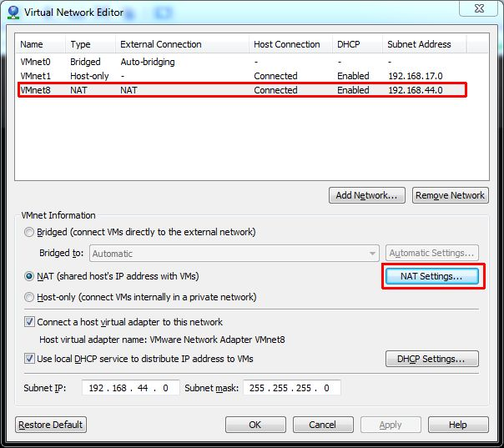
Task: Select the NAT radio option
Action: tap(30, 276)
